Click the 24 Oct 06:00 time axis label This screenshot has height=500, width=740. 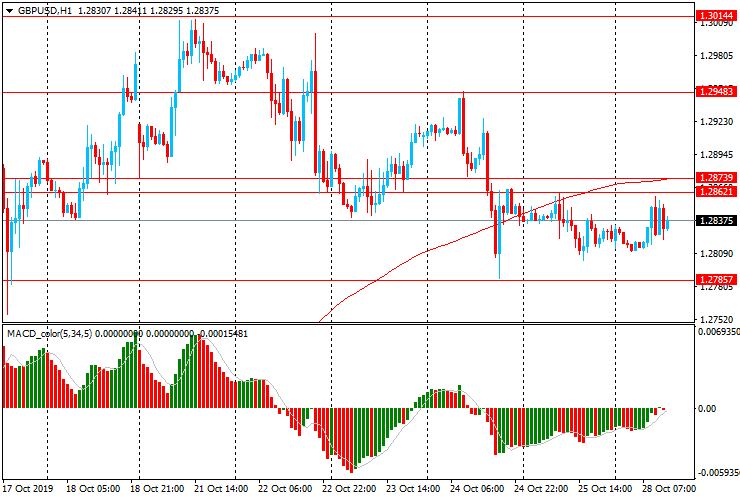coord(477,488)
